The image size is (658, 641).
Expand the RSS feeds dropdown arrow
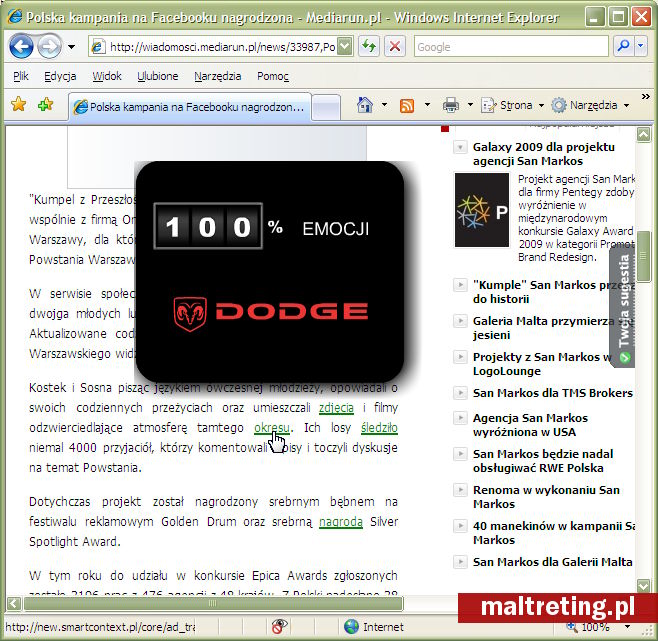click(427, 105)
